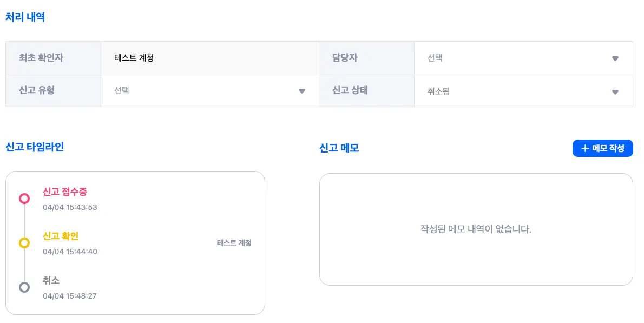Select the 신고 접수중 timeline entry title
The width and height of the screenshot is (644, 323).
pyautogui.click(x=65, y=192)
